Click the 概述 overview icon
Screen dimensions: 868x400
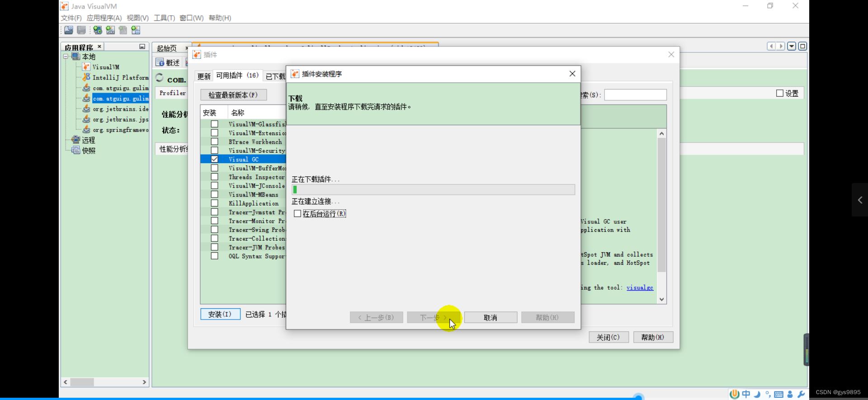[160, 62]
